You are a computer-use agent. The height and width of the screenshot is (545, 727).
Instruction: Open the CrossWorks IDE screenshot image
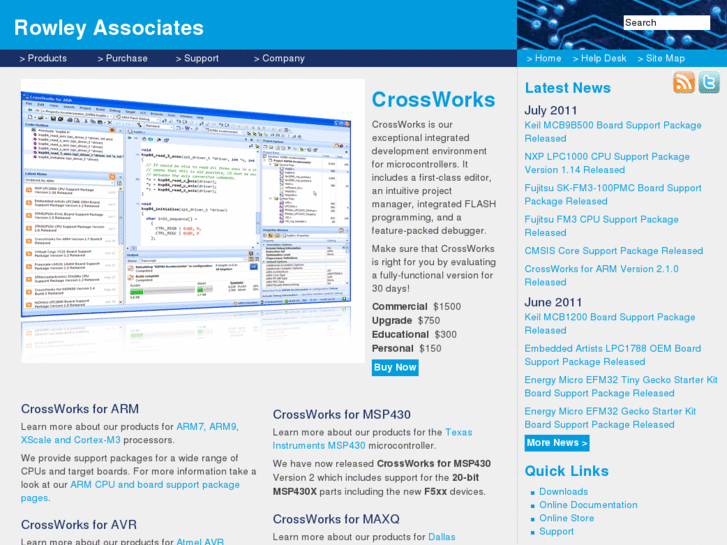pos(193,221)
